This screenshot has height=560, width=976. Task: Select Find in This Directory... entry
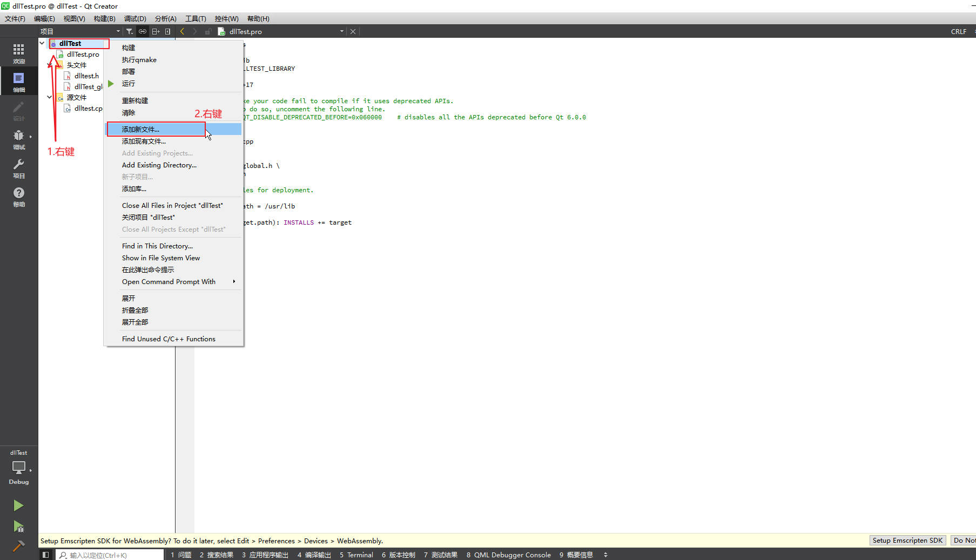tap(173, 246)
